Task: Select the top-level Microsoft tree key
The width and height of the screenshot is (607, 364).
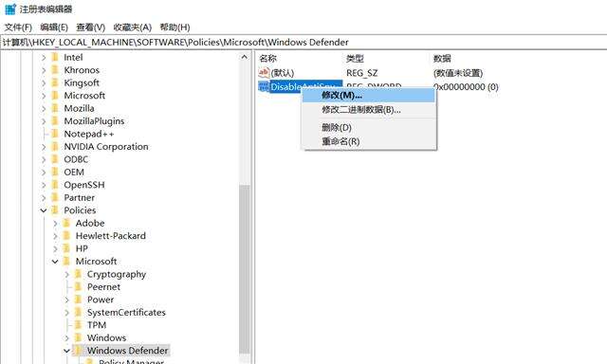Action: point(84,96)
